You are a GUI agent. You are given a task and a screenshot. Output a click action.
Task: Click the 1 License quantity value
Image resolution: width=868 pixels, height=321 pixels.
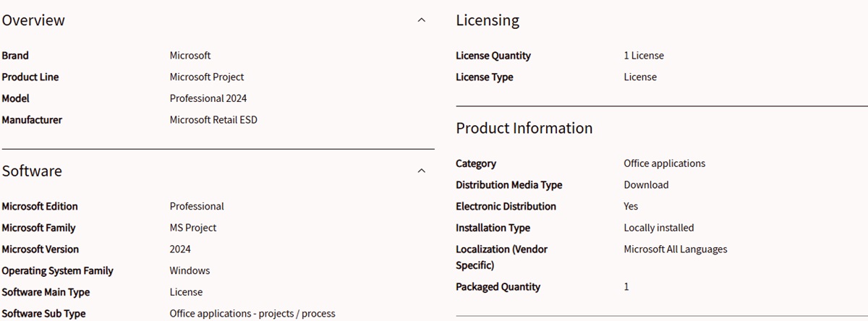(x=644, y=55)
